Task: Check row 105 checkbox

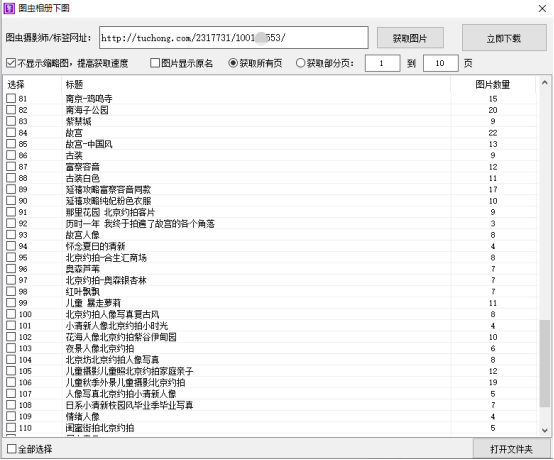Action: [x=11, y=371]
